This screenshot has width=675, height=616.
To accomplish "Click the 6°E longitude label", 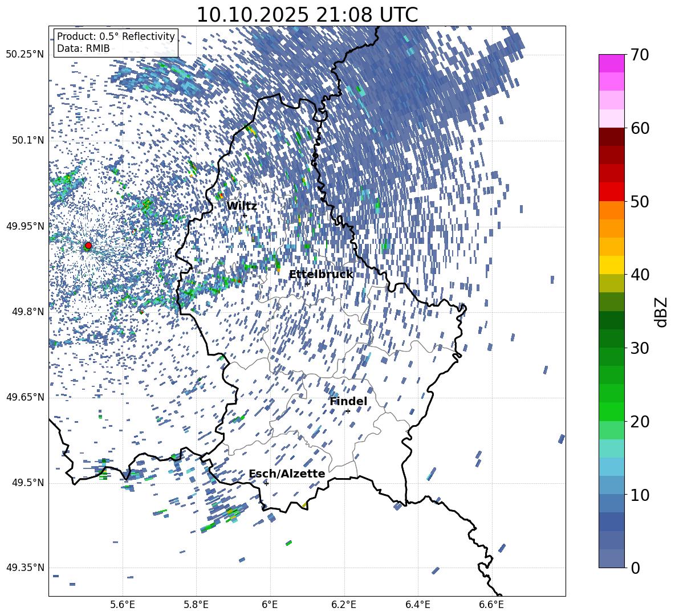I will (x=270, y=605).
